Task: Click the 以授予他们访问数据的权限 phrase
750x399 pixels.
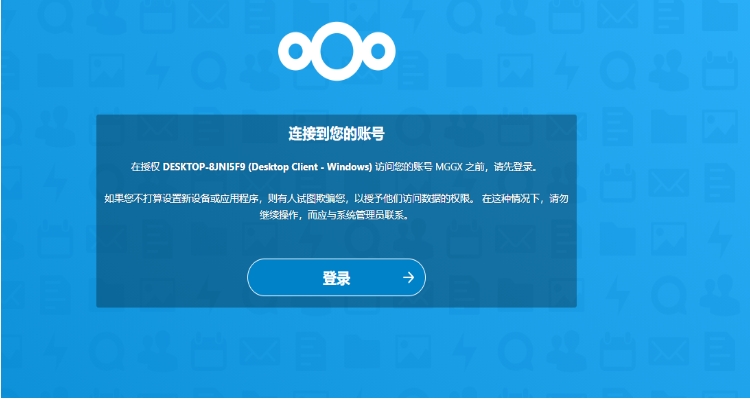Action: pos(412,199)
